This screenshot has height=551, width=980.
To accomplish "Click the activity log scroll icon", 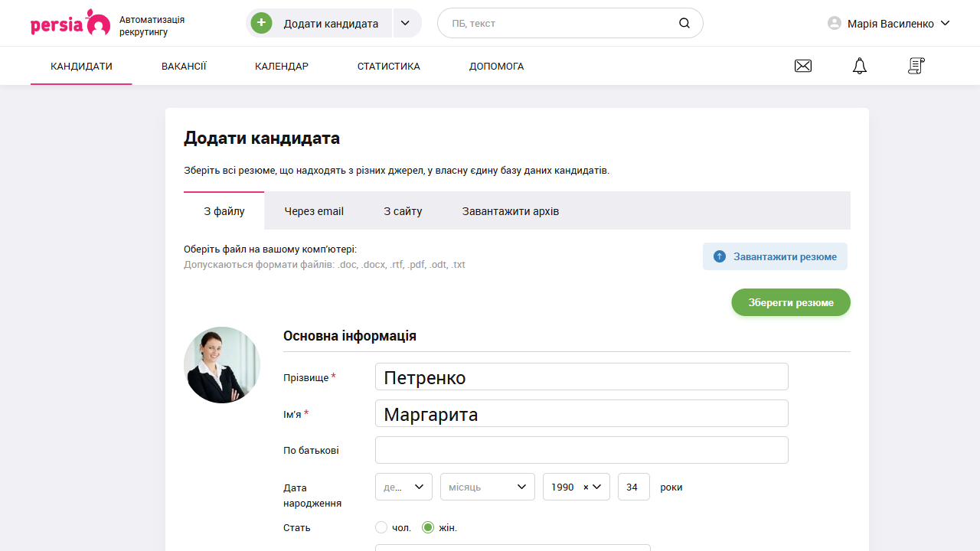I will point(916,66).
